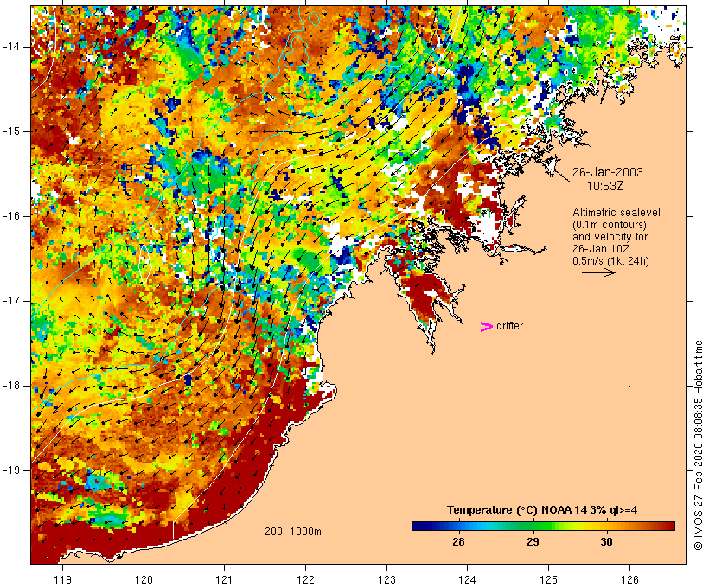Viewport: 709px width, 588px height.
Task: Click the longitude axis label '121'
Action: tap(224, 579)
